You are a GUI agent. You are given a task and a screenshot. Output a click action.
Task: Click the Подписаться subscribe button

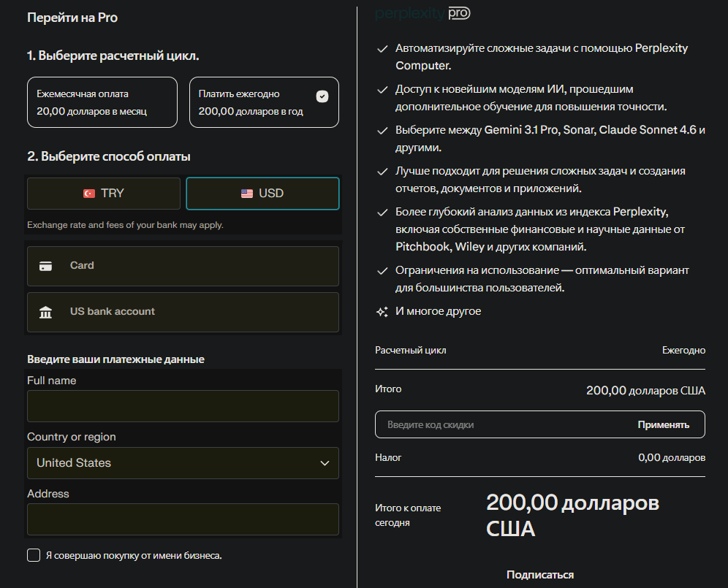coord(539,575)
